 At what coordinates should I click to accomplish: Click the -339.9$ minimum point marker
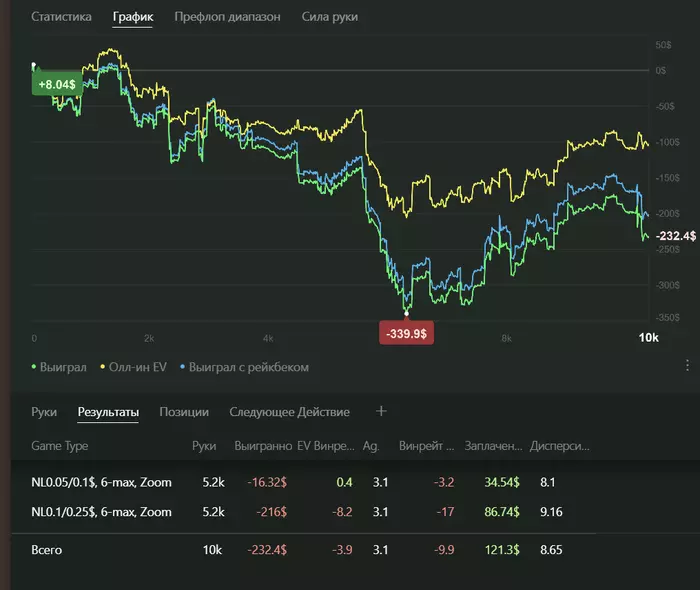click(x=406, y=333)
